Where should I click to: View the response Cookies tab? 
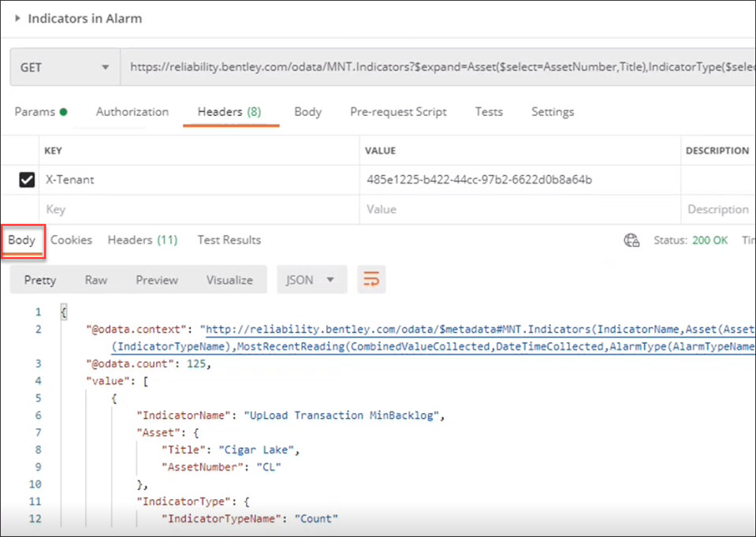(x=71, y=240)
